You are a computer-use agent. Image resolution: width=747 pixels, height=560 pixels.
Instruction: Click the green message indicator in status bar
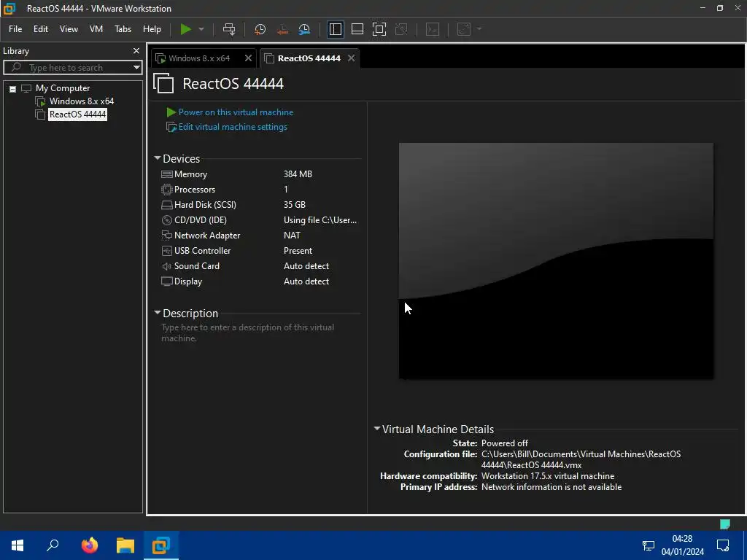point(724,524)
